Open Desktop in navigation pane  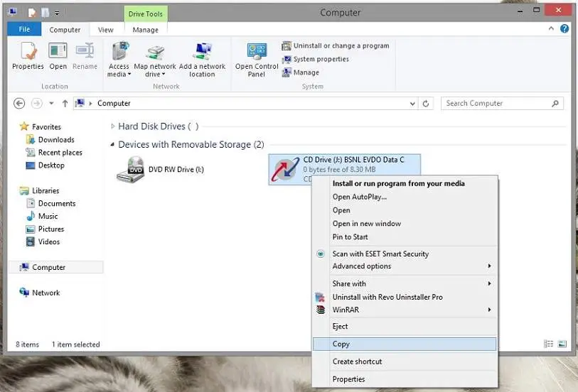(x=45, y=165)
